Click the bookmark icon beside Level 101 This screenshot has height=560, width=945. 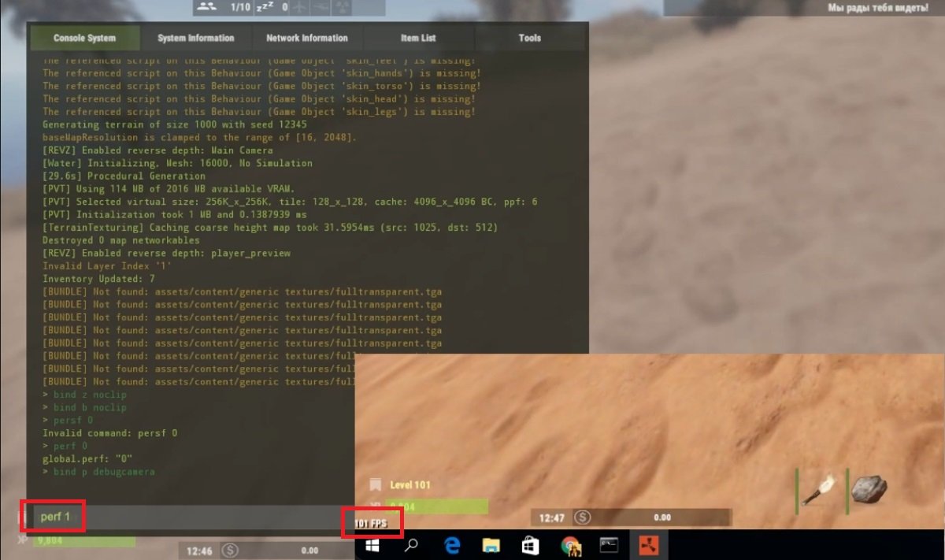click(376, 484)
